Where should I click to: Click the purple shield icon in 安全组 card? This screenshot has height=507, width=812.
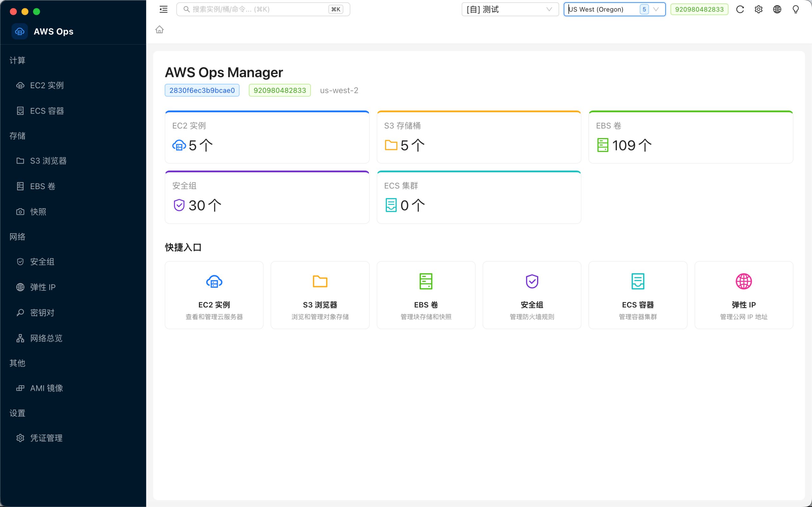179,205
